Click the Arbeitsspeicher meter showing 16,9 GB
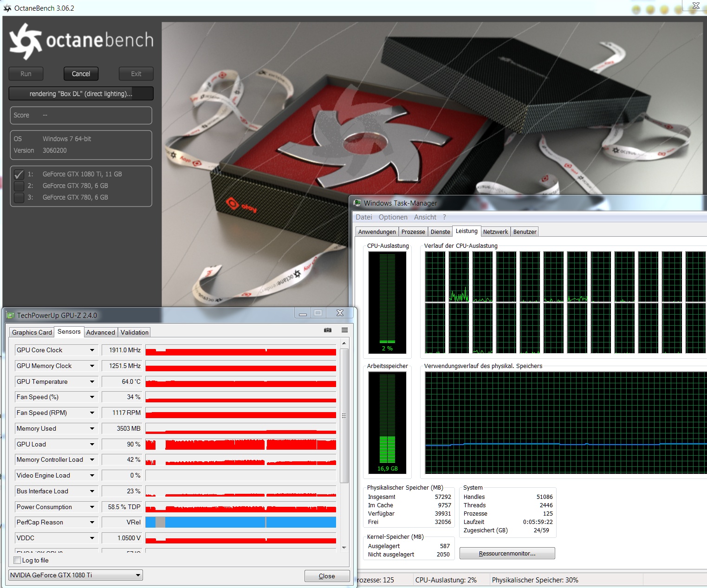Image resolution: width=707 pixels, height=588 pixels. point(387,422)
